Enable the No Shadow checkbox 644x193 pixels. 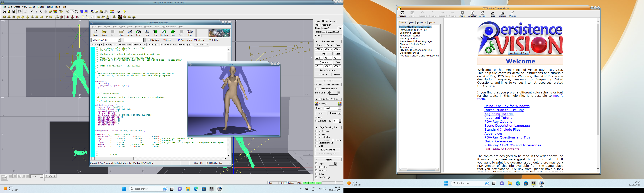(x=316, y=131)
